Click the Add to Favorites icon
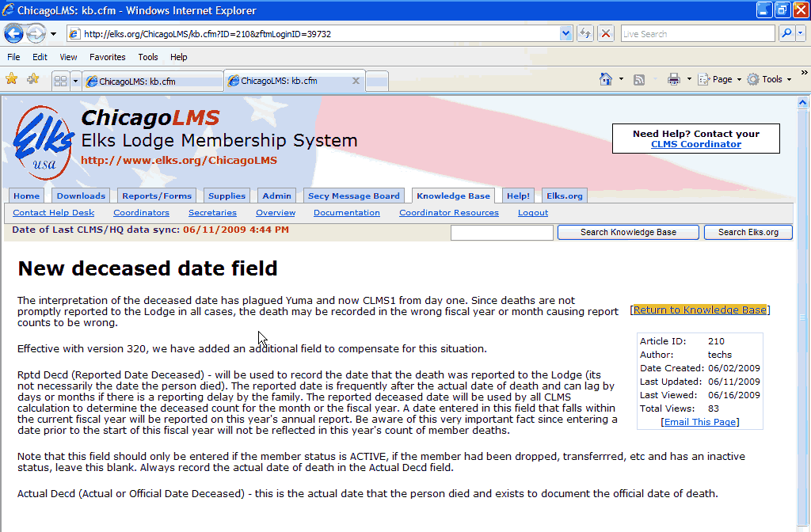The image size is (811, 532). point(33,79)
